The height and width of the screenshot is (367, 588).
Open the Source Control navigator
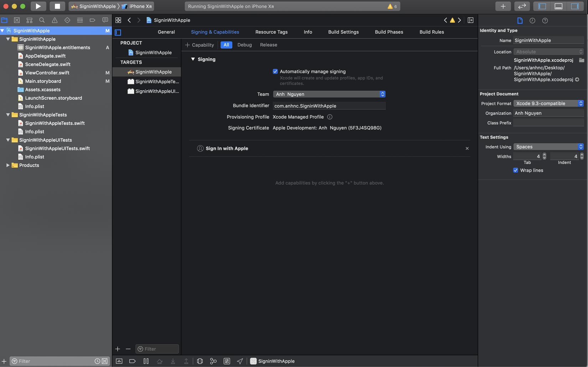click(x=17, y=20)
